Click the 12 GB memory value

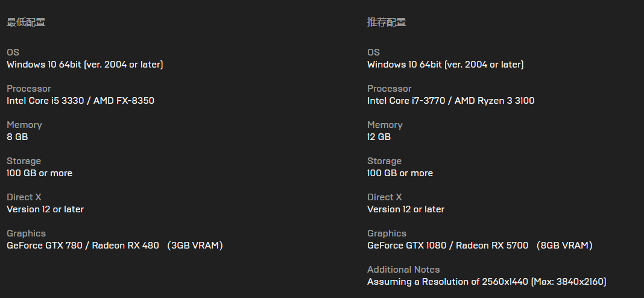(x=379, y=137)
